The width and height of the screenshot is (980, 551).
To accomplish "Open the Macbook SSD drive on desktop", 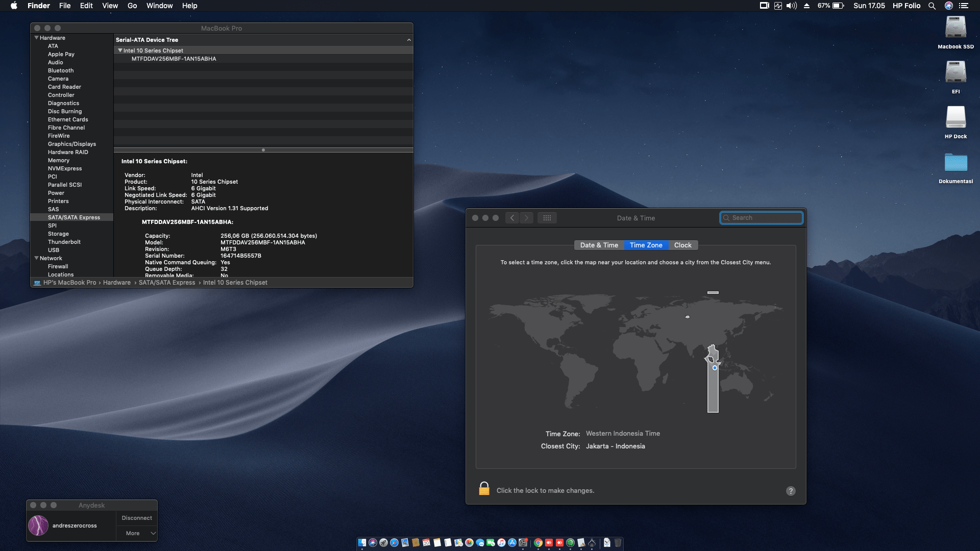I will (955, 28).
